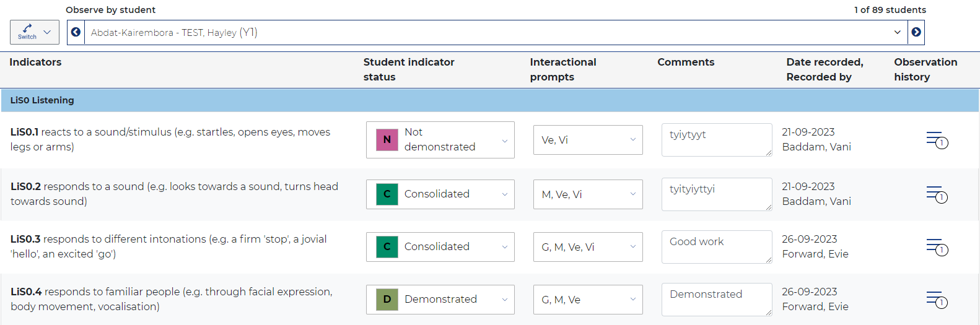Show observation history for LiS0.4

[937, 300]
